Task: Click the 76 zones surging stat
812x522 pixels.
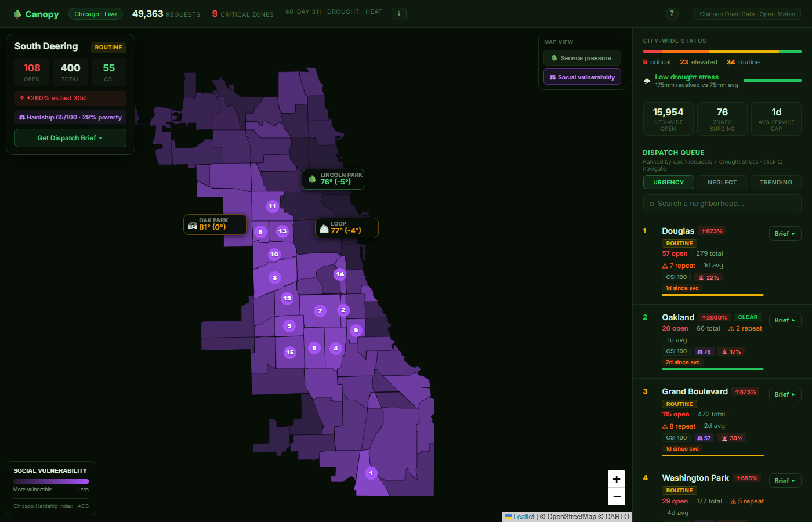Action: 722,119
